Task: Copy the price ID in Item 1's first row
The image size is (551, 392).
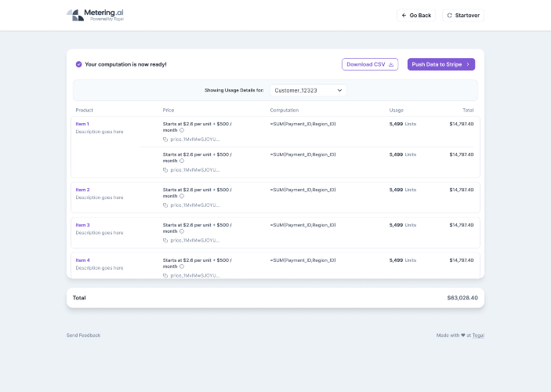Action: click(165, 139)
